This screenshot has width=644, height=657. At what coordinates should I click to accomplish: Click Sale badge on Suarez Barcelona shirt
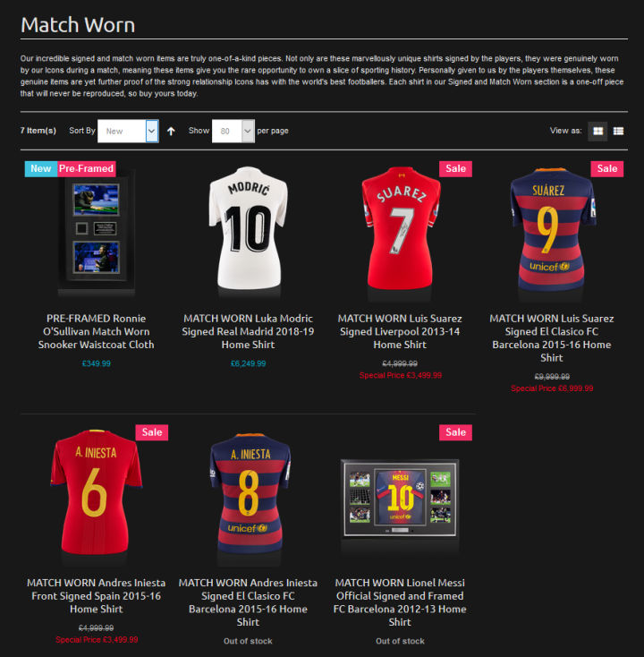click(607, 169)
